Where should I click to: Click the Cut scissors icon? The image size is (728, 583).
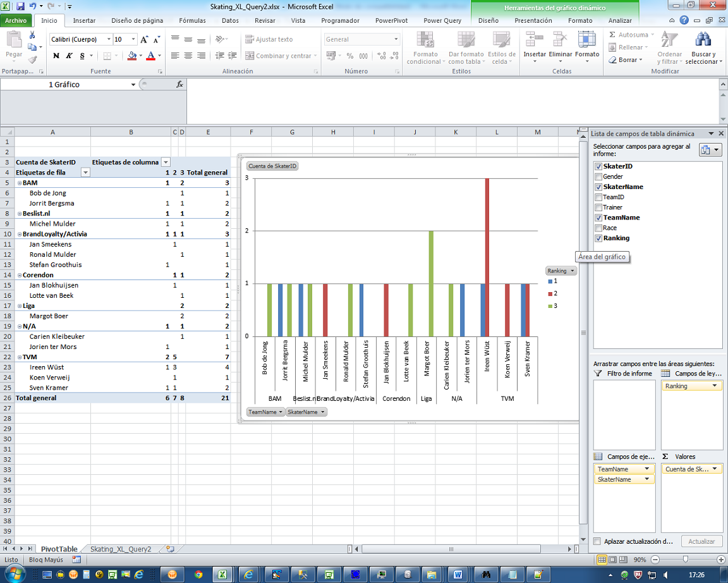click(x=32, y=35)
